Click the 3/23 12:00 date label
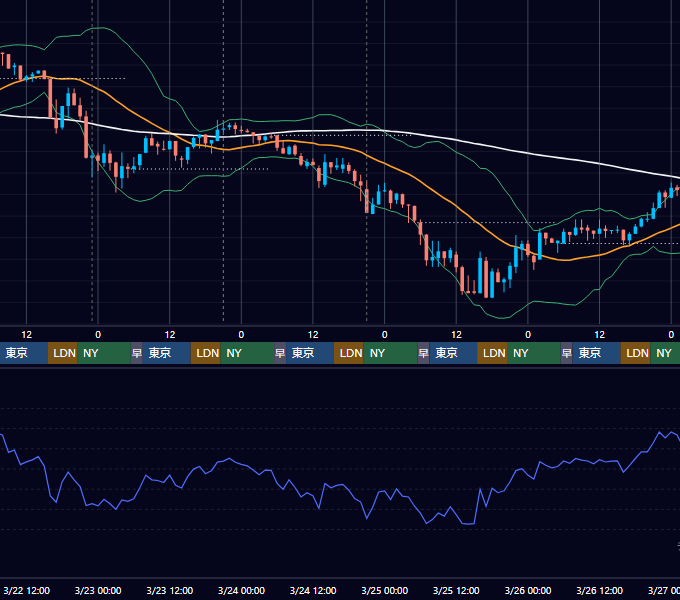 (x=170, y=590)
